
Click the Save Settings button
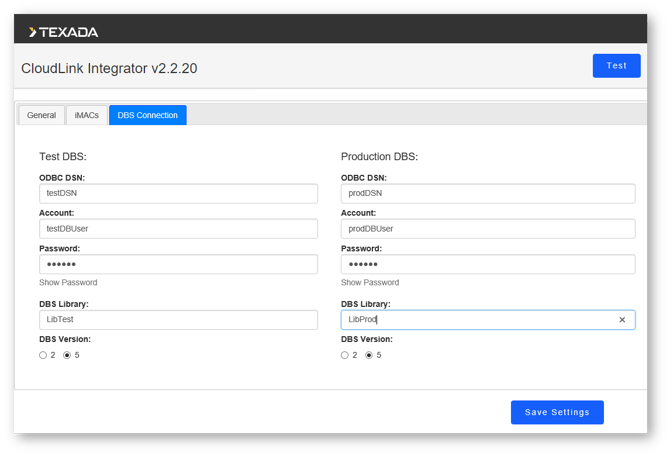557,412
